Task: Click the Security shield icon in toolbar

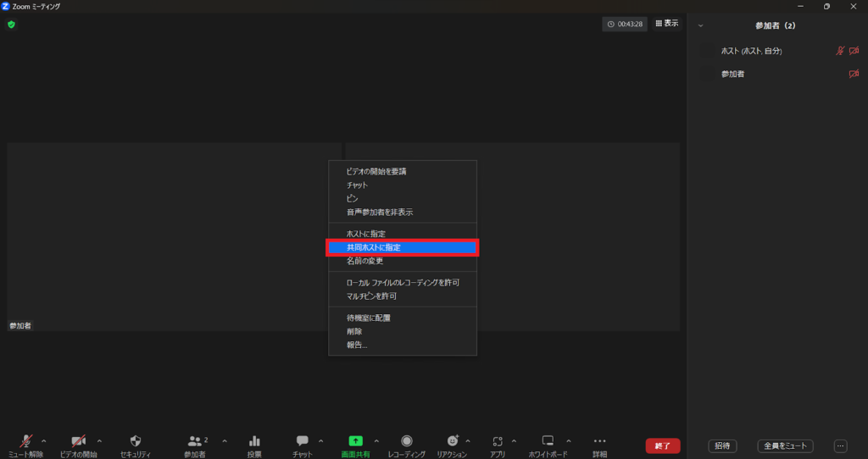Action: coord(135,441)
